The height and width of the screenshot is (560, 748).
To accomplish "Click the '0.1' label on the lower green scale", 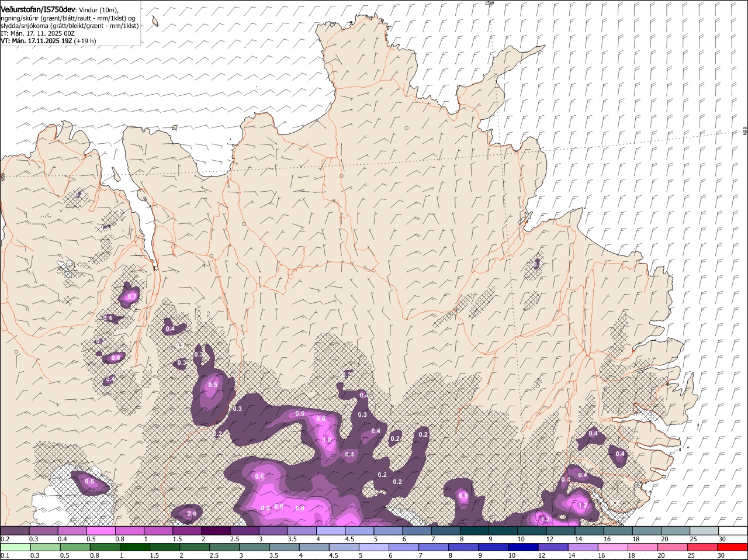I will [x=5, y=555].
